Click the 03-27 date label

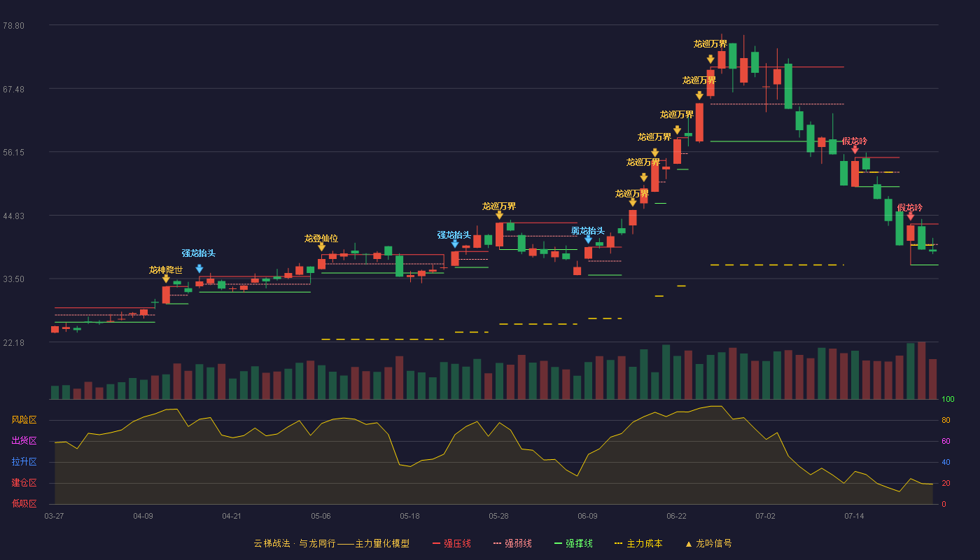click(54, 516)
